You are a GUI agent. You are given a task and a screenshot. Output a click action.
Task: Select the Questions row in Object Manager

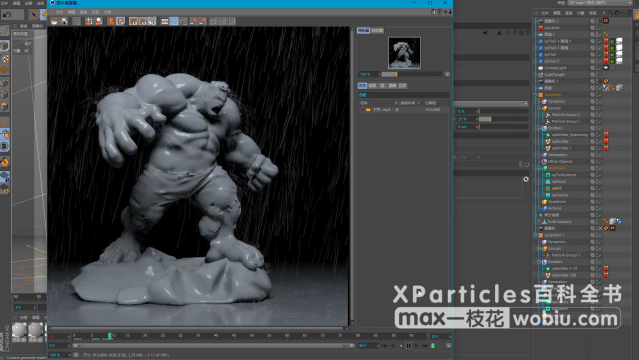coord(557,201)
